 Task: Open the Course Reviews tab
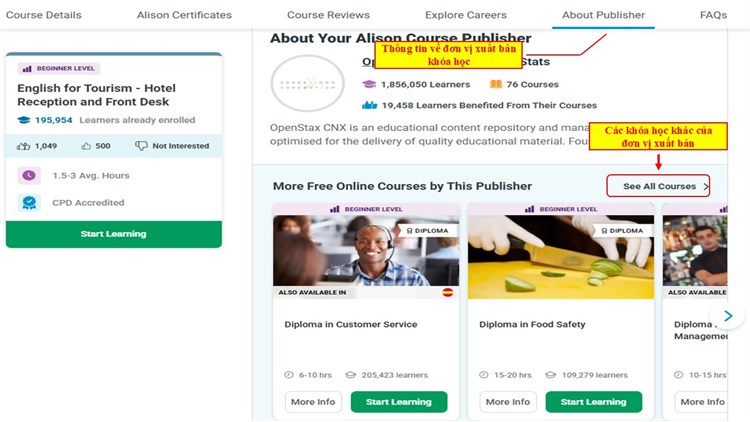[328, 15]
